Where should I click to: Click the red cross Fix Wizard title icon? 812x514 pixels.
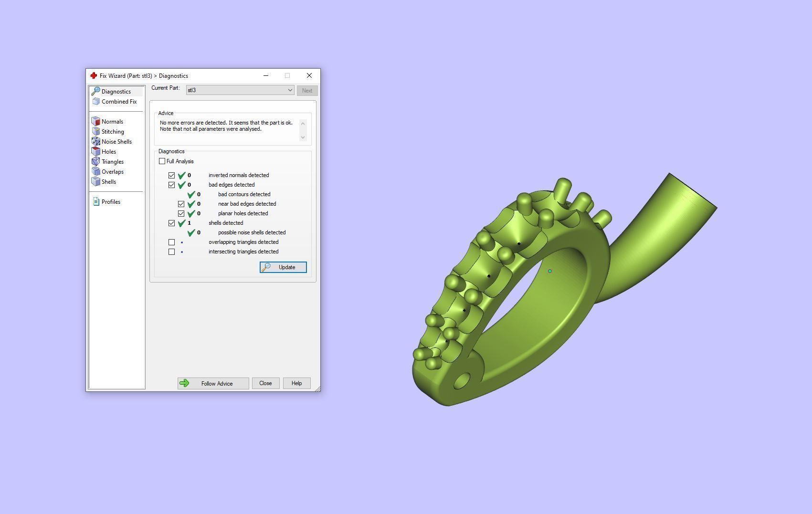point(94,75)
